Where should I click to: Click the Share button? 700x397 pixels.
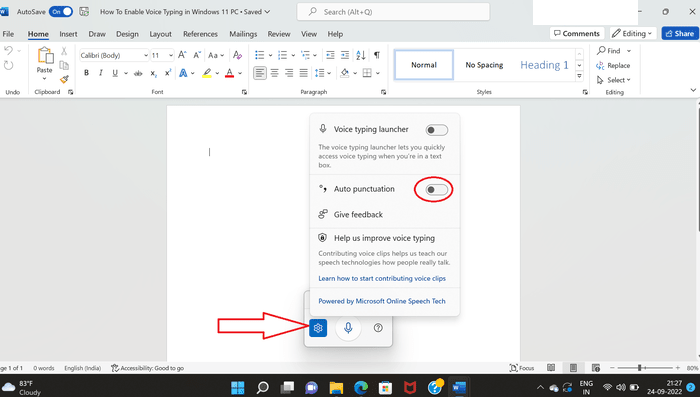point(680,33)
